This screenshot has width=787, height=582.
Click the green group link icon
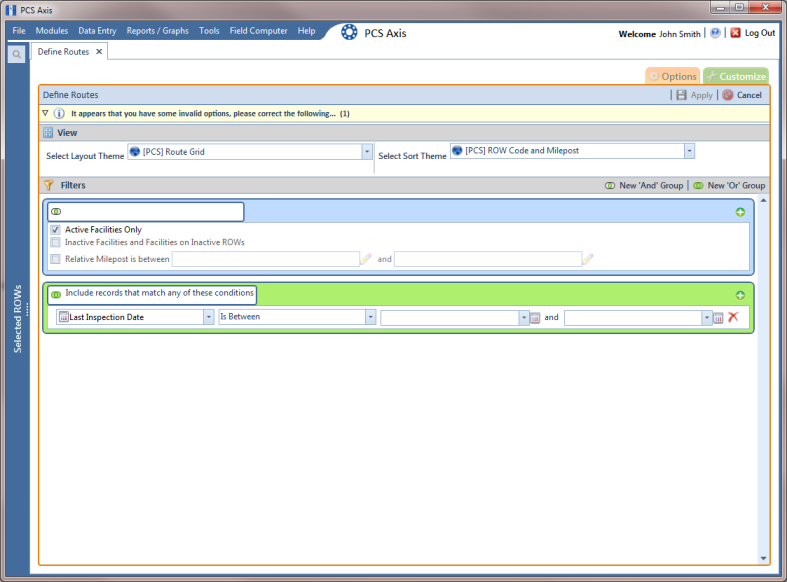56,295
